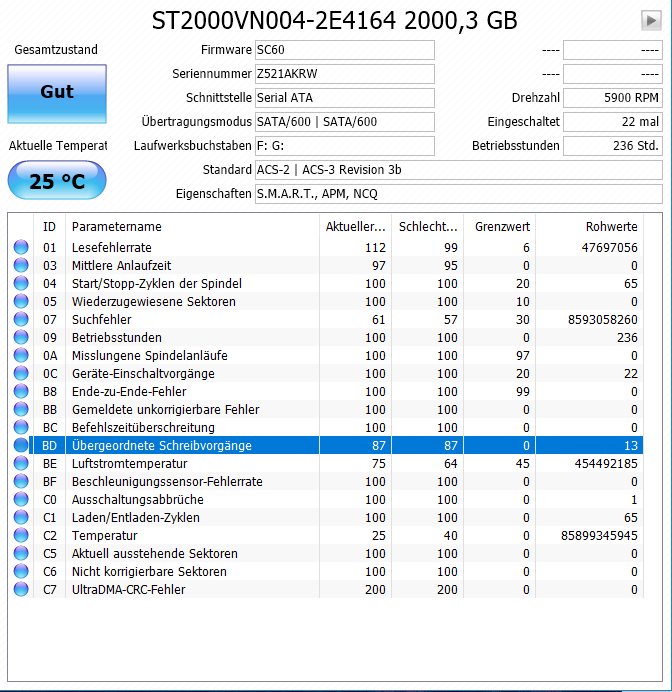Click status orb for Misslungene Spindelanläufe

21,355
